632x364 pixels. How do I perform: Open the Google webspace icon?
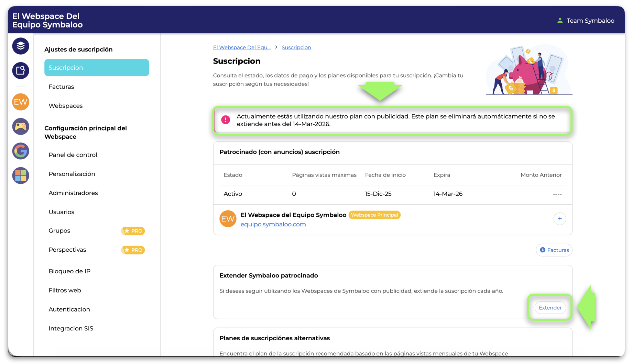click(x=21, y=151)
